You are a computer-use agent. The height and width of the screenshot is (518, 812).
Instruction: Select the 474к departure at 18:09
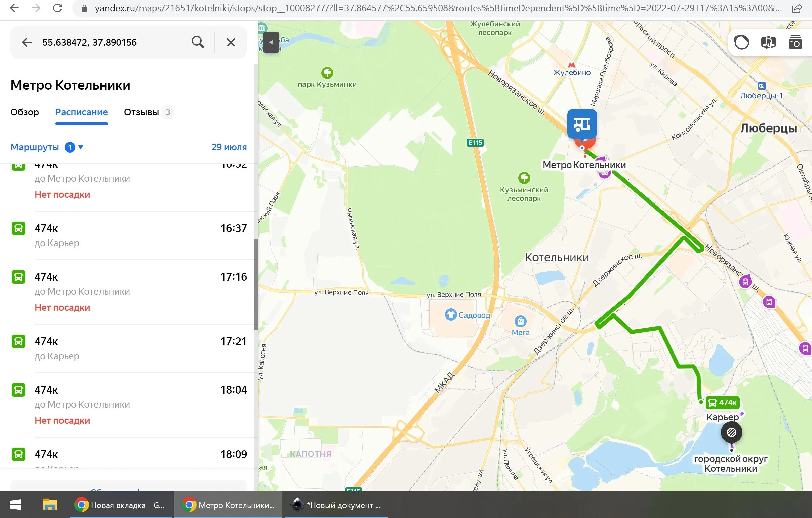click(x=129, y=454)
